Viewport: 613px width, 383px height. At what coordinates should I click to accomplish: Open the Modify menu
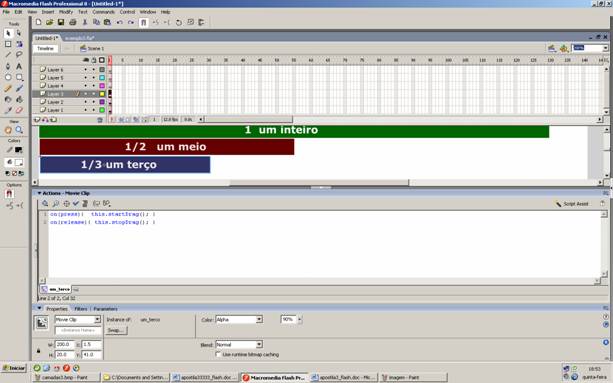pos(66,12)
